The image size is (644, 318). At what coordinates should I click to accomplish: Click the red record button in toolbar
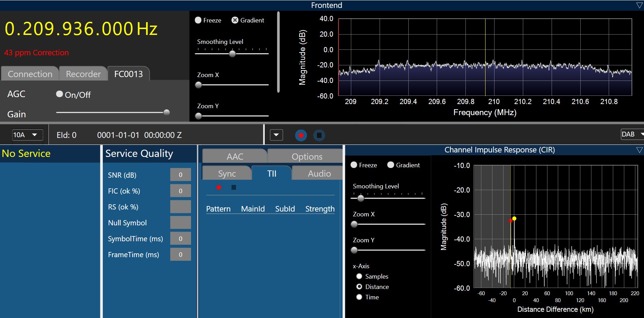[301, 135]
